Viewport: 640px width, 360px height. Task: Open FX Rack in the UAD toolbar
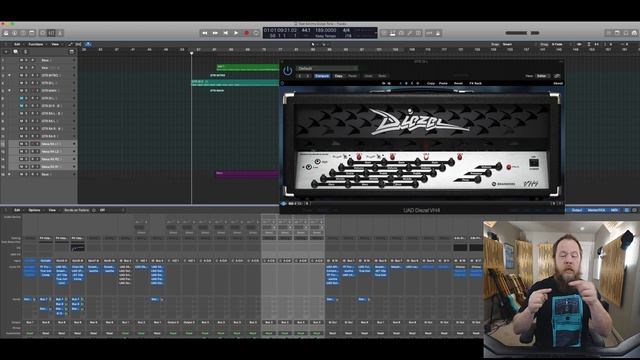[476, 83]
